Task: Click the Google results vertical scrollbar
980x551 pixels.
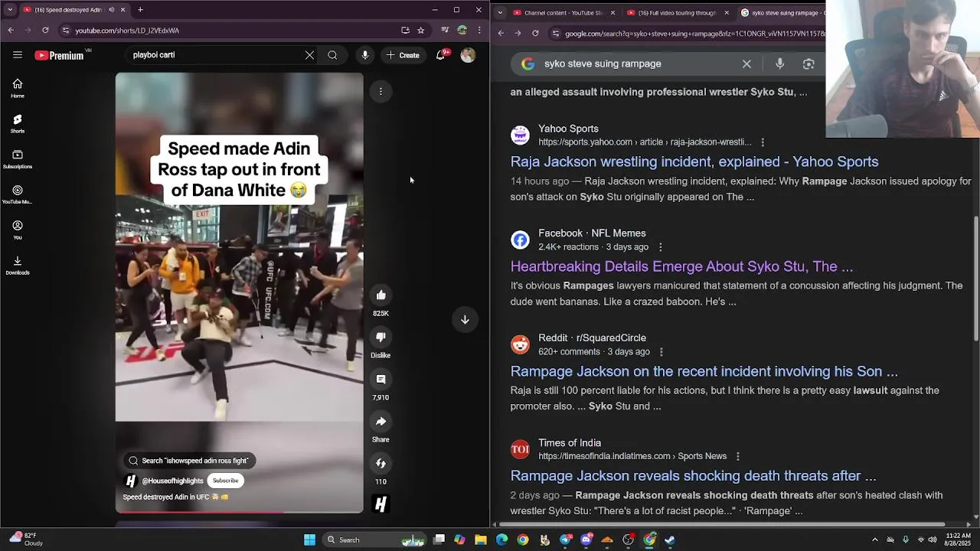Action: [975, 279]
